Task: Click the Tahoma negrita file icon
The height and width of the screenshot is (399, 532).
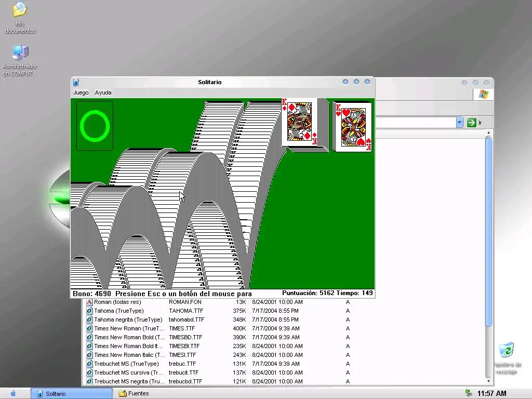Action: pyautogui.click(x=89, y=320)
